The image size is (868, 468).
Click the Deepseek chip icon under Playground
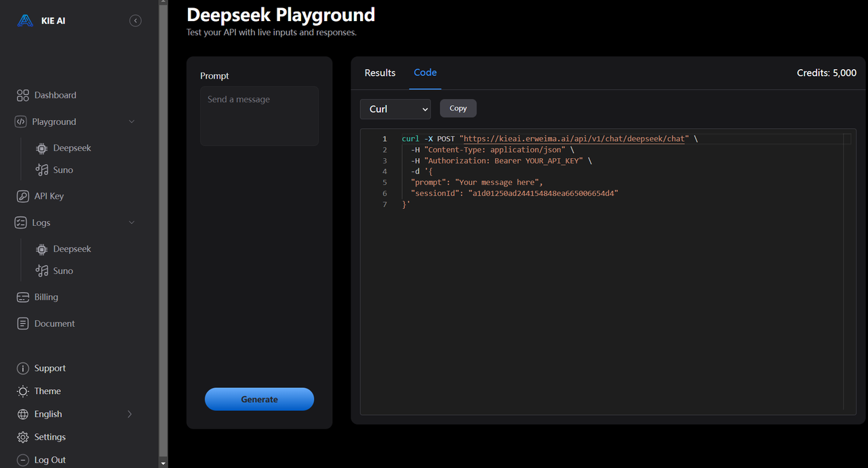[41, 149]
